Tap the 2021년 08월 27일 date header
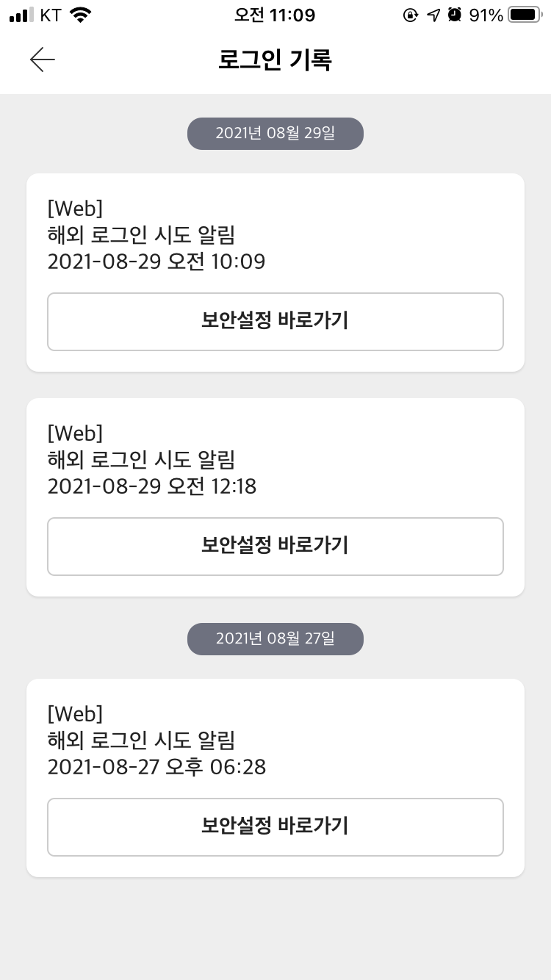Viewport: 551px width, 980px height. (x=275, y=639)
